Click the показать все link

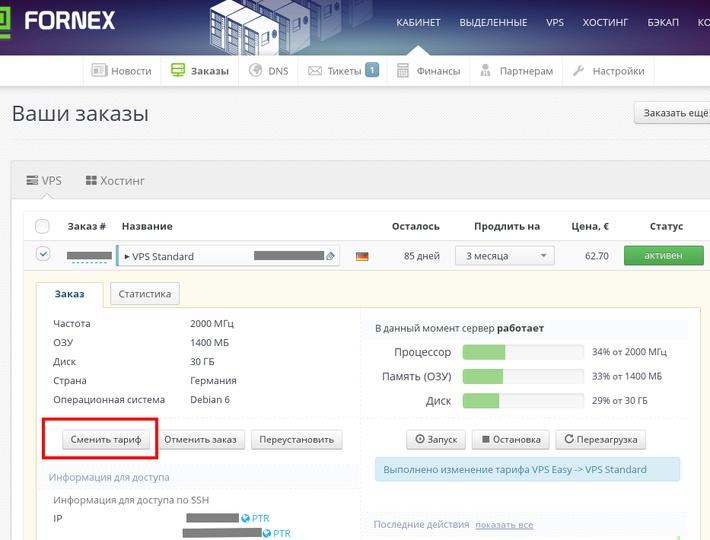click(504, 525)
